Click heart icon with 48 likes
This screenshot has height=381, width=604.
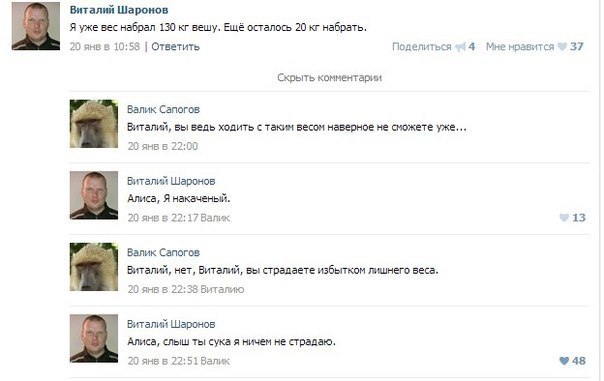[x=564, y=361]
